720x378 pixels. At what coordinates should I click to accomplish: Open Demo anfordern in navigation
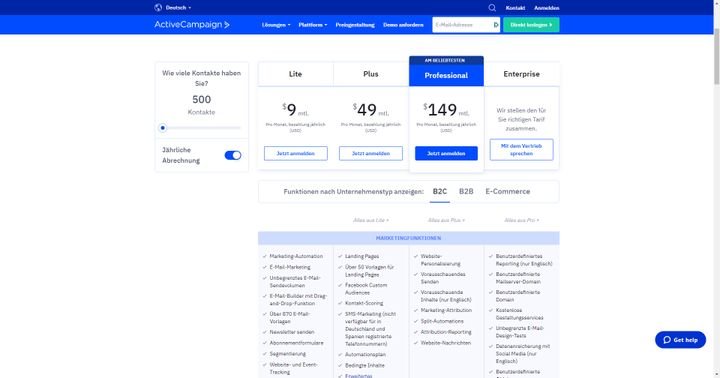[x=403, y=25]
